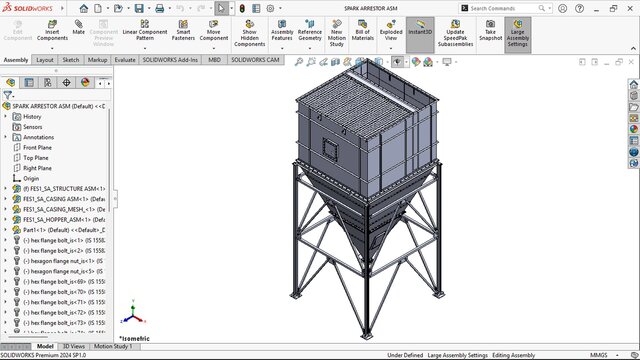Viewport: 640px width, 360px height.
Task: Click Exploded View tool
Action: (x=391, y=31)
